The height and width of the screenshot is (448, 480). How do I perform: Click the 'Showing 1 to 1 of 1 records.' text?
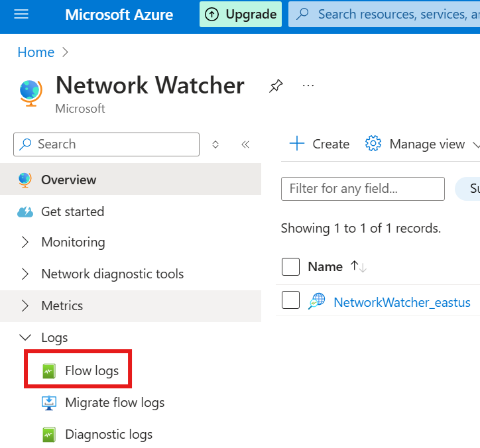361,228
